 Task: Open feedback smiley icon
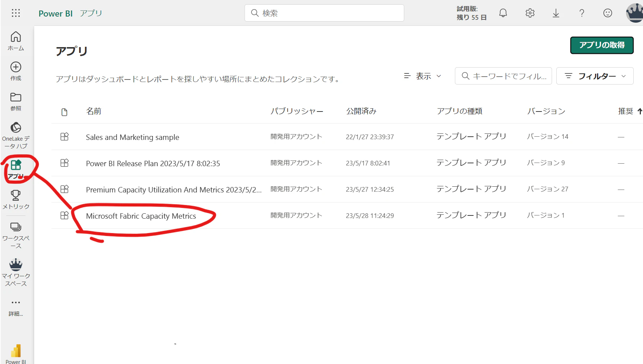pyautogui.click(x=608, y=13)
